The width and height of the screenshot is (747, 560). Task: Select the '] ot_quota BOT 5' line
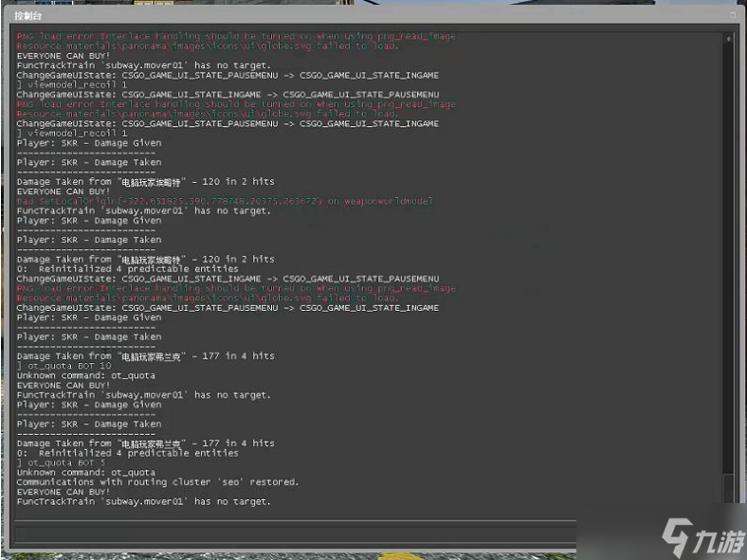point(61,462)
